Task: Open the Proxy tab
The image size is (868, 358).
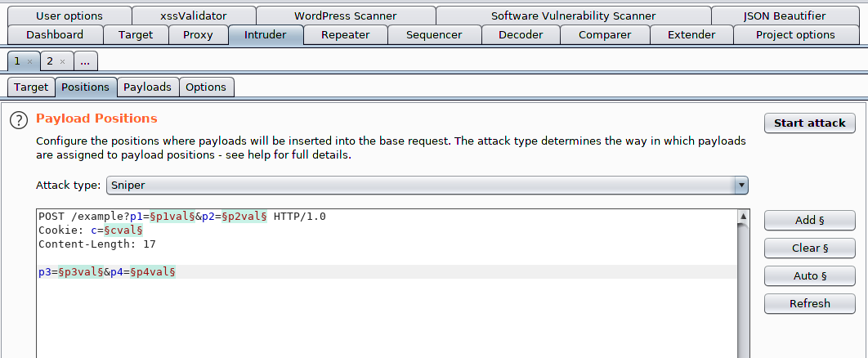Action: tap(198, 34)
